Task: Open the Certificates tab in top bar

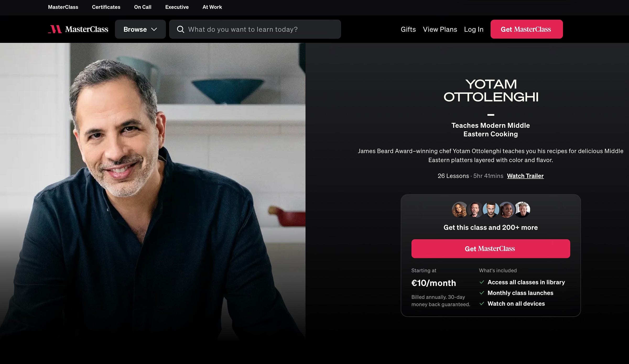Action: click(x=106, y=7)
